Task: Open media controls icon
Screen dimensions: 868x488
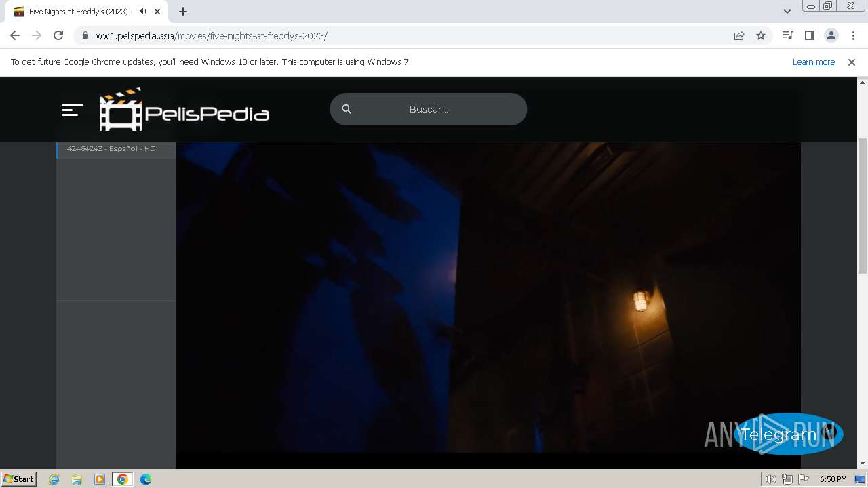Action: (x=787, y=35)
